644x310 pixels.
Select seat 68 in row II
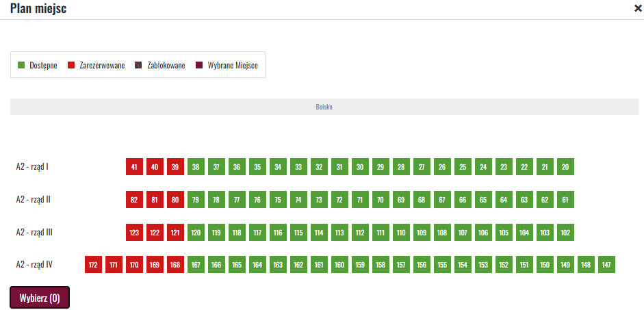tap(422, 200)
